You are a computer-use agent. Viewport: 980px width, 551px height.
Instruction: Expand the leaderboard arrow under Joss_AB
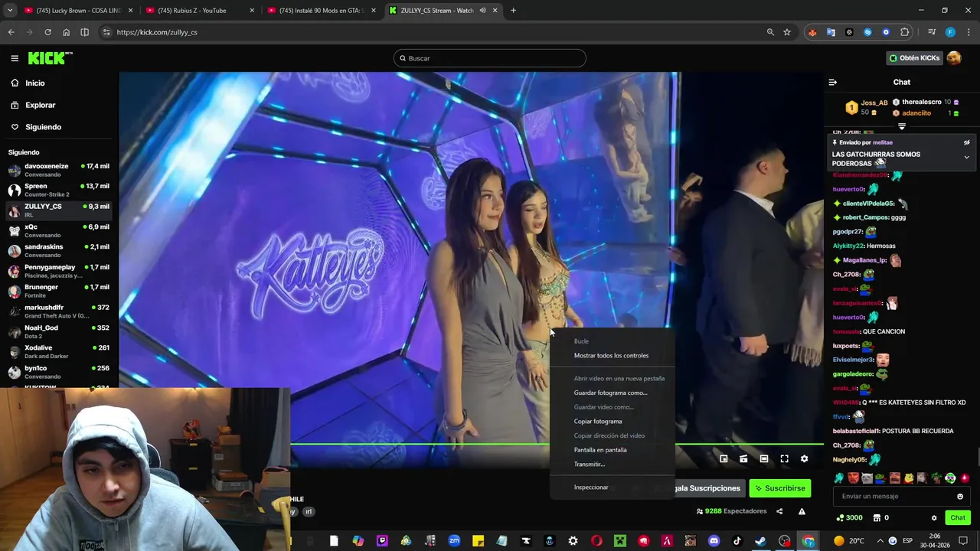point(902,126)
